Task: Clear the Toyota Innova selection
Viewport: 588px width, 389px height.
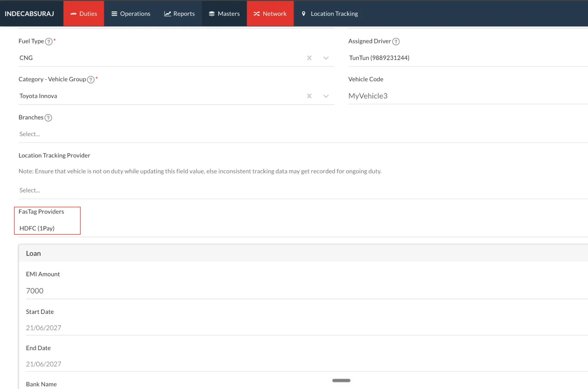Action: pos(309,96)
